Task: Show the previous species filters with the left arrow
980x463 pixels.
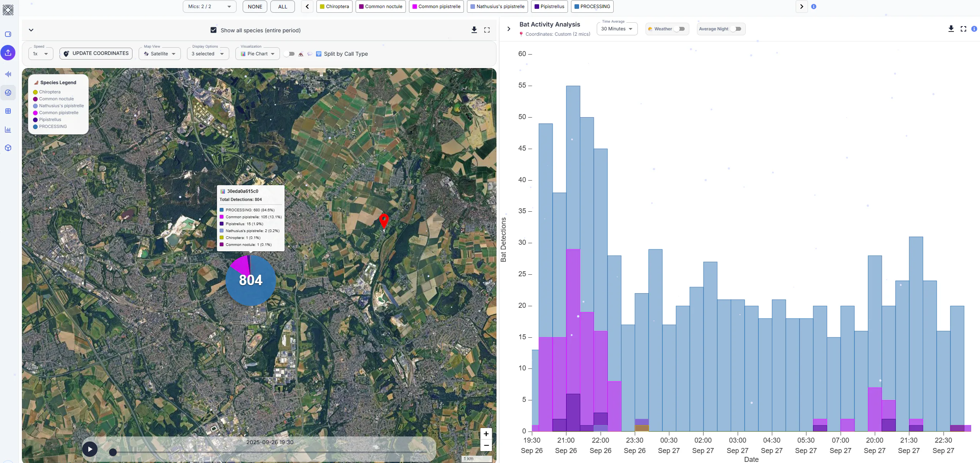Action: pos(307,7)
